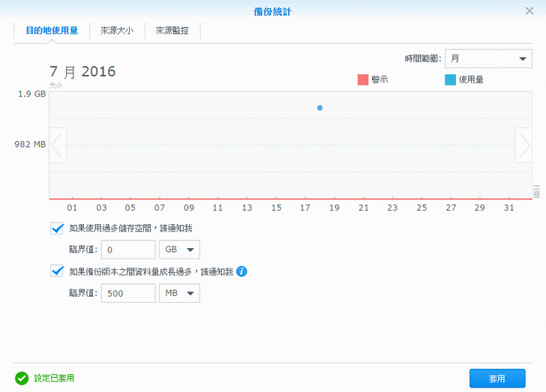Click the red 警示 legend swatch

[363, 79]
